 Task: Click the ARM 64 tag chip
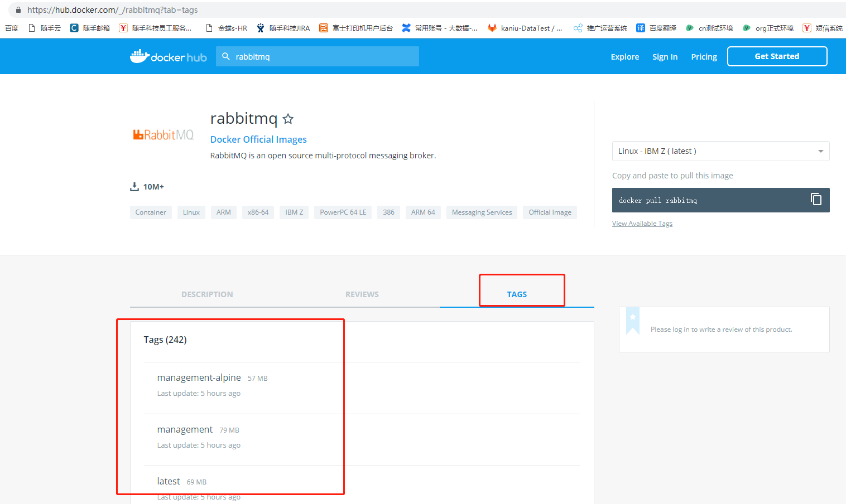(423, 212)
